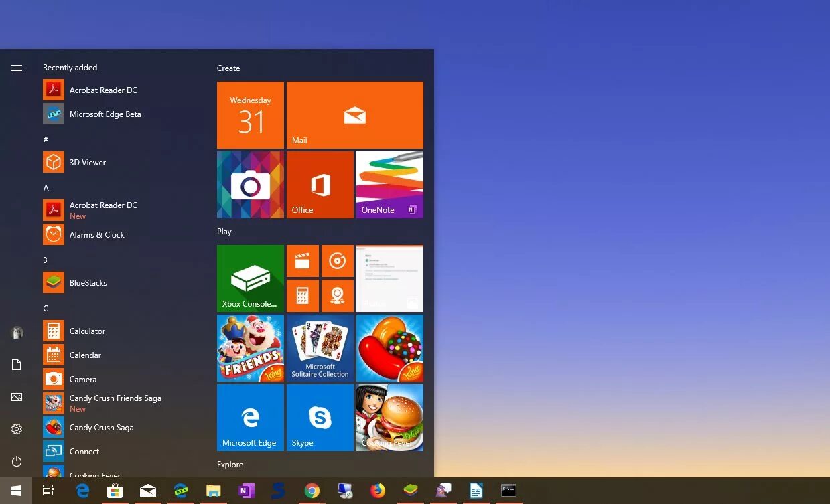830x504 pixels.
Task: Open the OneNote tile
Action: (389, 184)
